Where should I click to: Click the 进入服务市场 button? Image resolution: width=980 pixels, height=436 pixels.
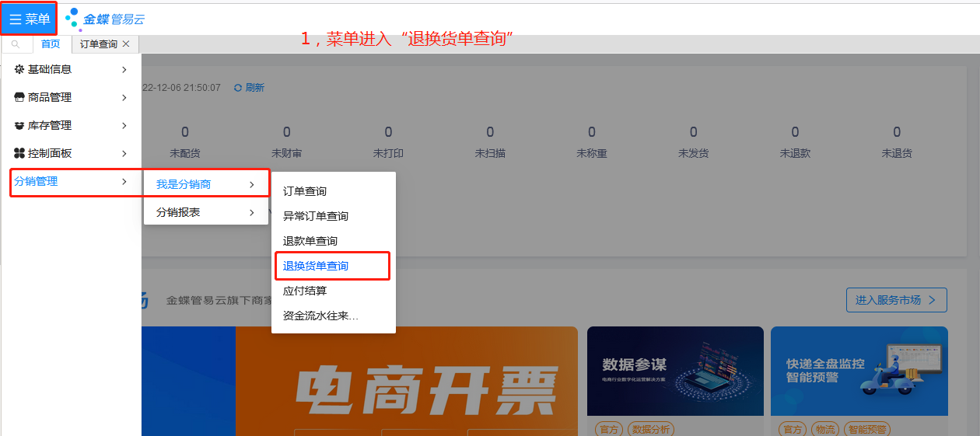[x=896, y=300]
